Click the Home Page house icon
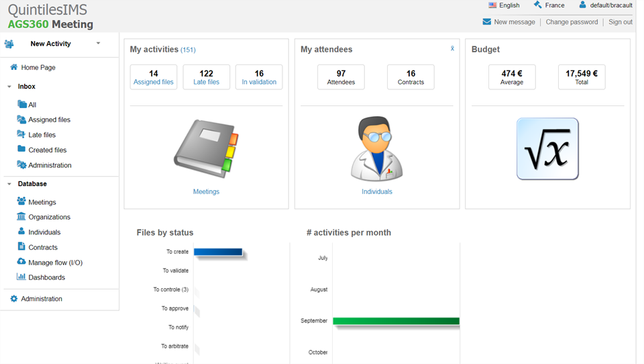The height and width of the screenshot is (364, 644). coord(13,67)
